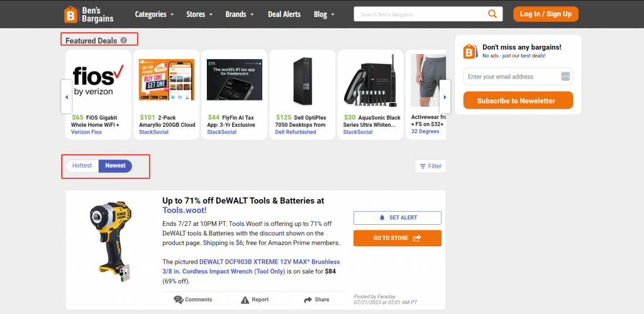The height and width of the screenshot is (314, 644).
Task: Expand the Blog dropdown menu
Action: point(324,14)
